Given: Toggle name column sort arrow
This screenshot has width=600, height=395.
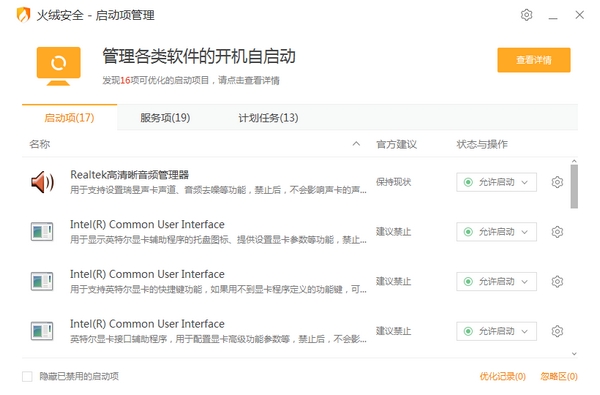Looking at the screenshot, I should [356, 144].
